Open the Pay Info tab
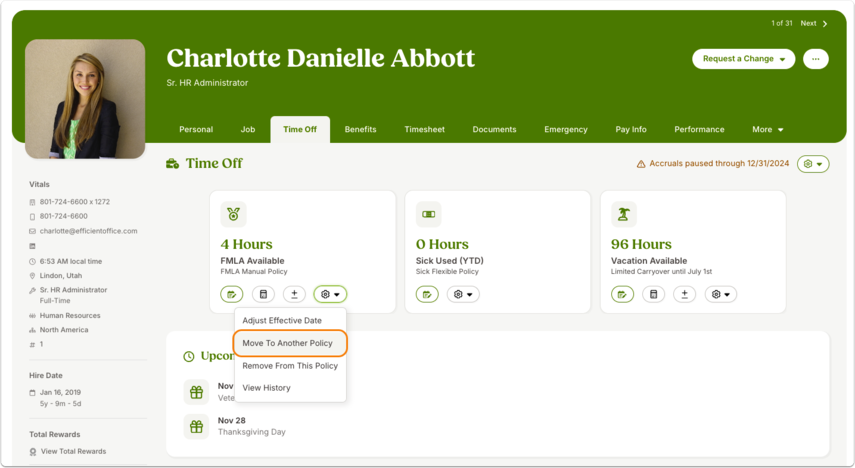Viewport: 855px width, 468px height. tap(631, 130)
